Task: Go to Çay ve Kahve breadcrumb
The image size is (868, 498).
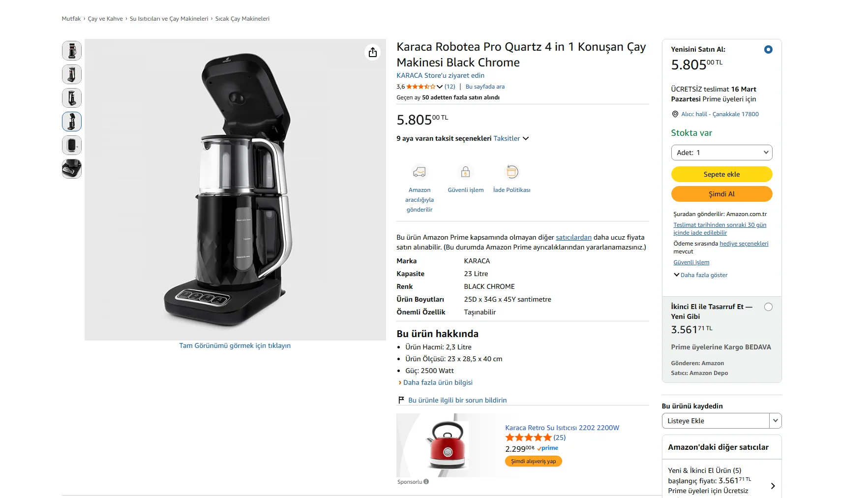Action: 105,19
